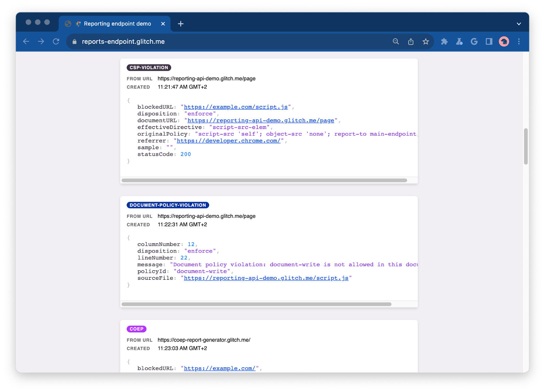This screenshot has width=545, height=392.
Task: Open the example.com/script.js blockedURL link
Action: coord(236,107)
